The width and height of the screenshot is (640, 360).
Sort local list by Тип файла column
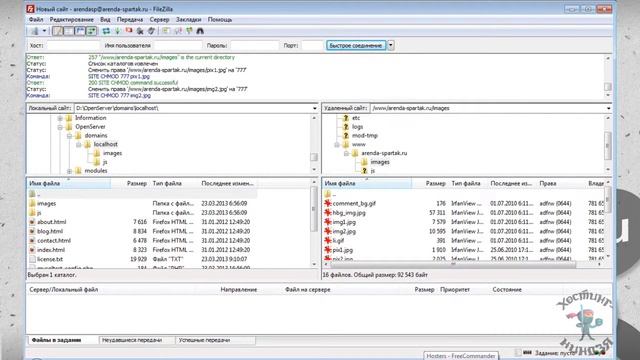tap(167, 184)
